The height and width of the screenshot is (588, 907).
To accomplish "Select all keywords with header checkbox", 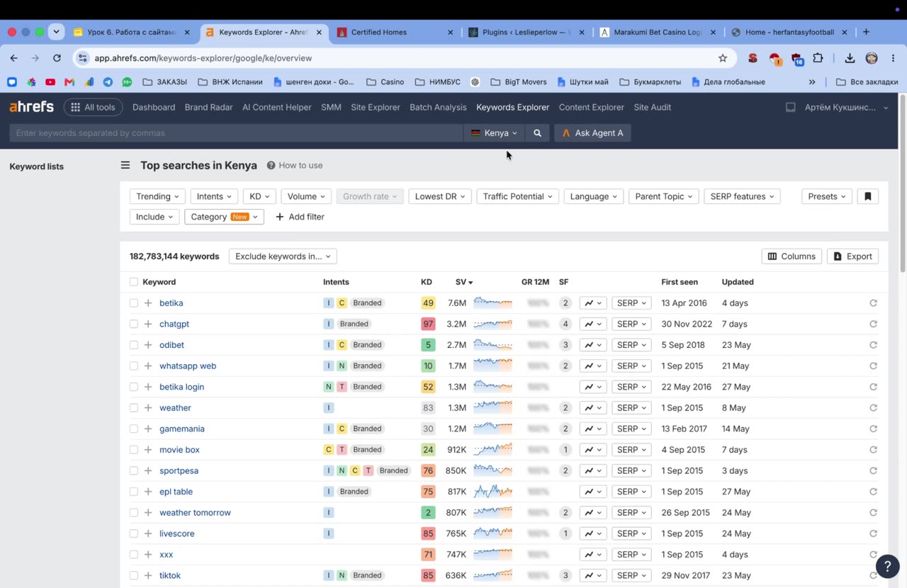I will coord(134,282).
